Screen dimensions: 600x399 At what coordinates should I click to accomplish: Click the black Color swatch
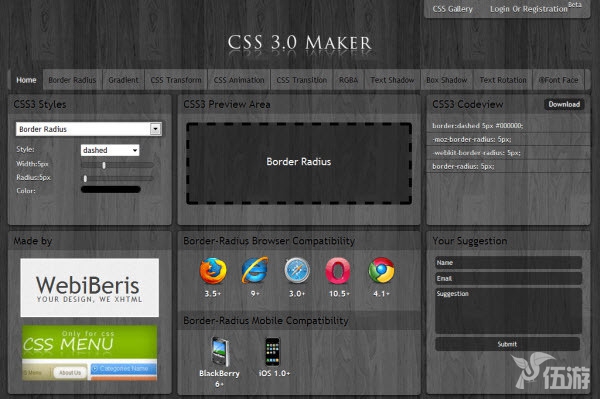[x=111, y=189]
